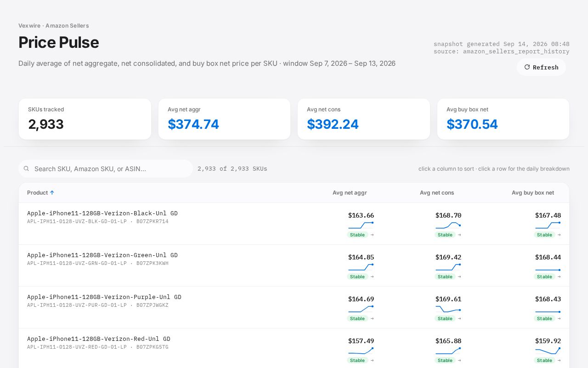
Task: Click the $159.92 buy box value
Action: pyautogui.click(x=548, y=341)
